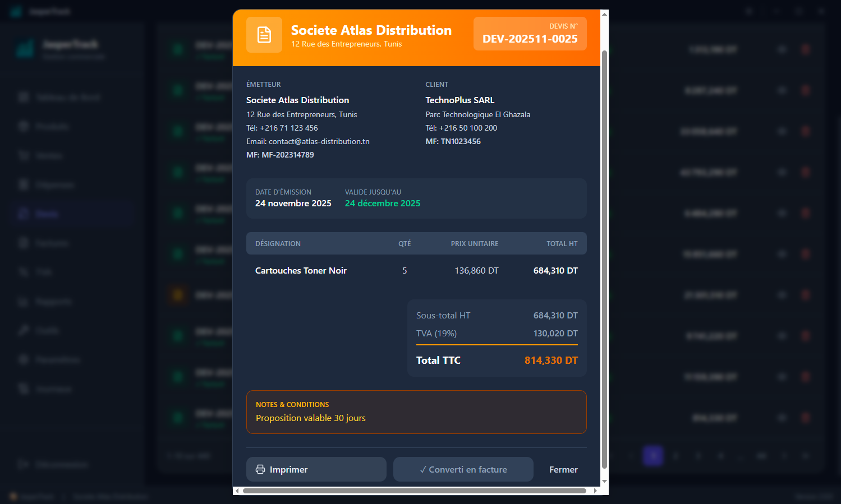Screen dimensions: 841x504
Task: Click the Converti en facture button
Action: [463, 469]
